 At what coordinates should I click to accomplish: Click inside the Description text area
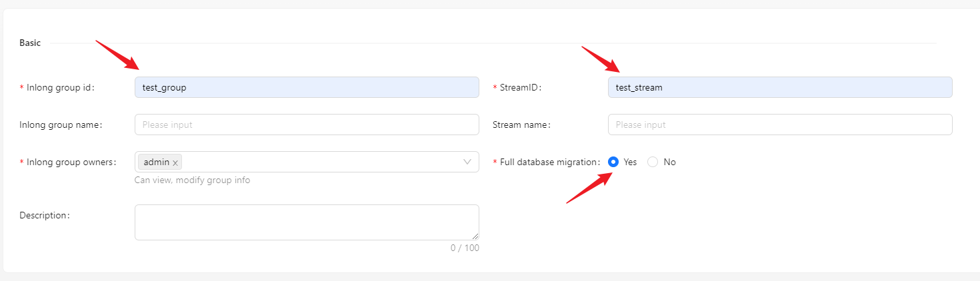307,222
